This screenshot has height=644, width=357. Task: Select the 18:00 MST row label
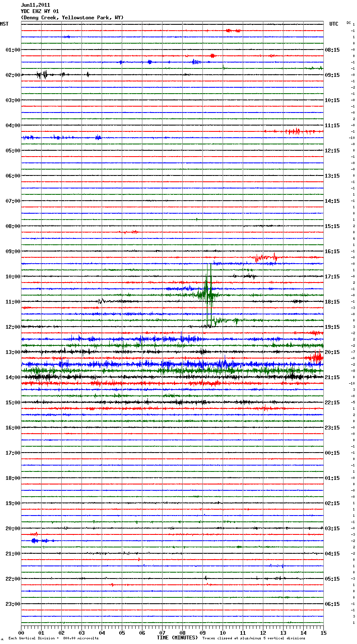(13, 478)
